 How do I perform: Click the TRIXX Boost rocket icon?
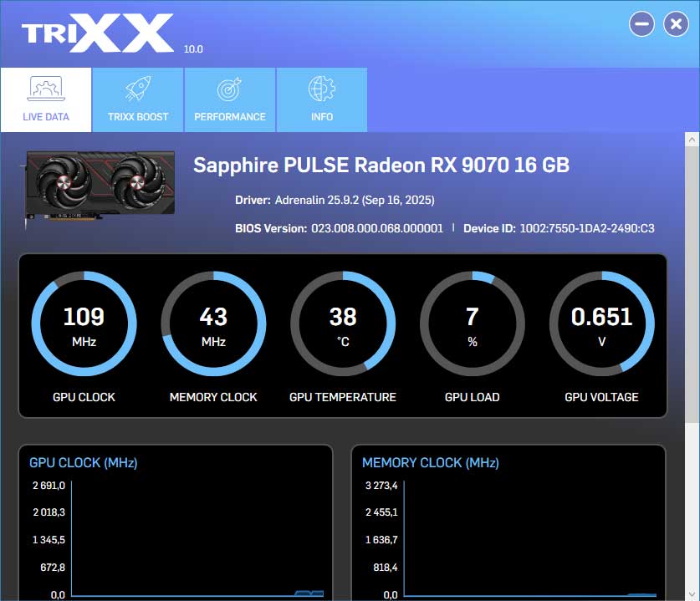pyautogui.click(x=137, y=89)
